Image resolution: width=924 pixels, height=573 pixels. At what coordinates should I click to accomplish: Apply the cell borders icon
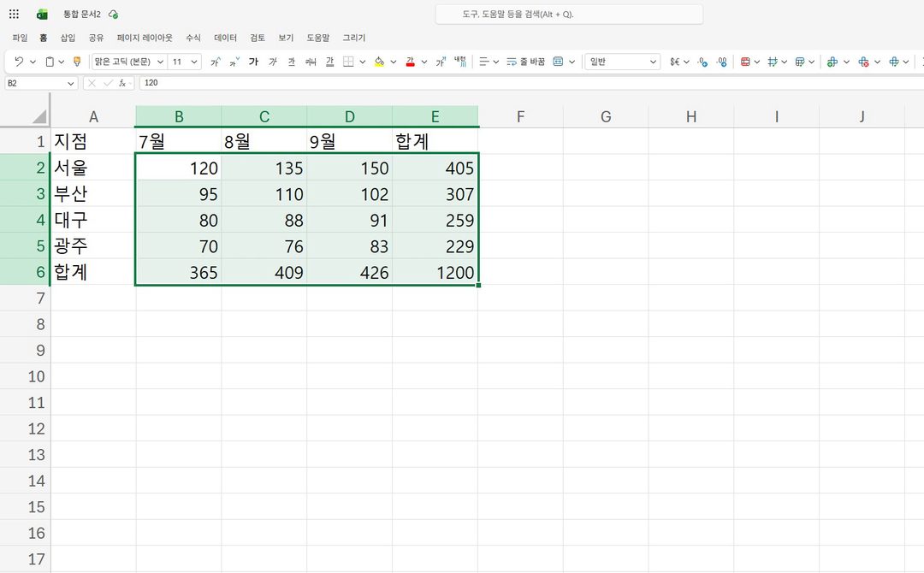click(x=348, y=62)
